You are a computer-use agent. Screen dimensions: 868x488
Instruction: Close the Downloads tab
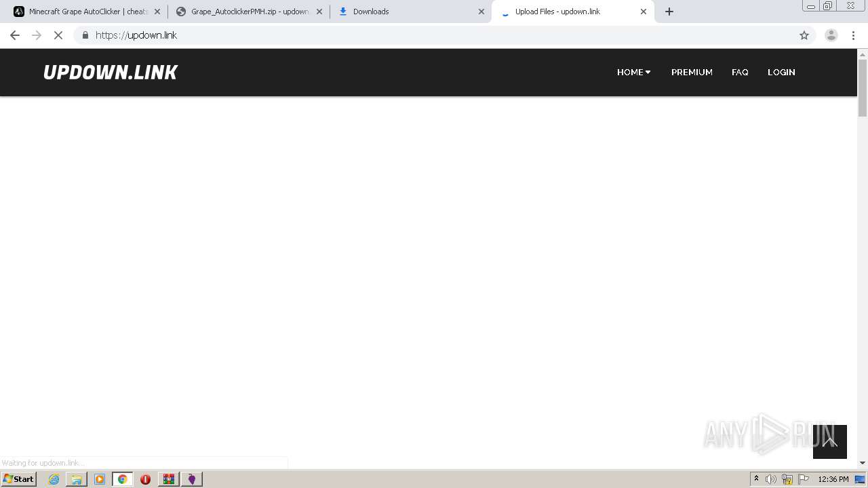(481, 12)
